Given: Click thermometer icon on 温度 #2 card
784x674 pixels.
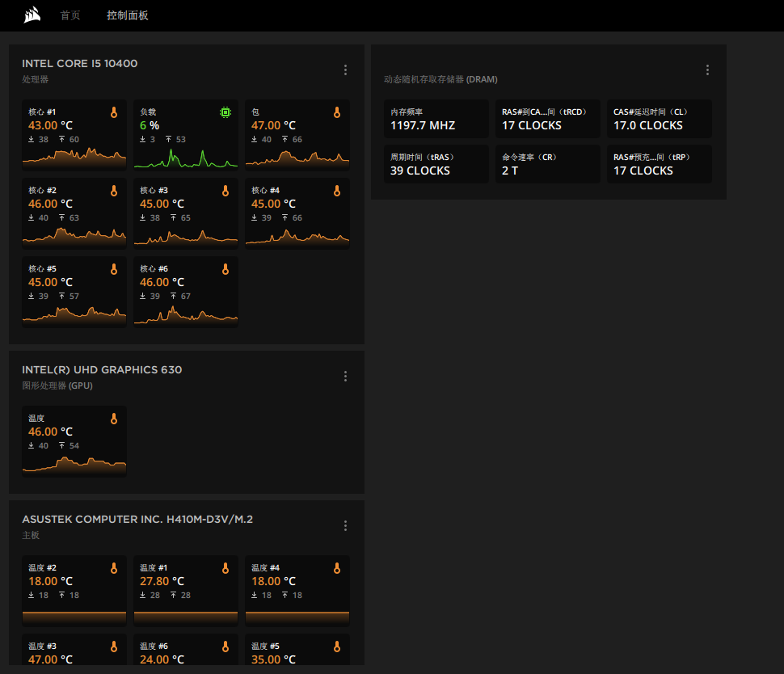Looking at the screenshot, I should pos(114,568).
